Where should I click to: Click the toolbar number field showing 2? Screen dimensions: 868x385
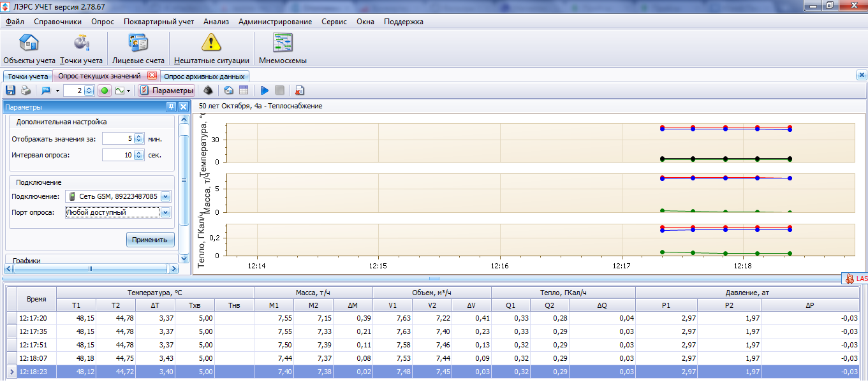coord(73,91)
